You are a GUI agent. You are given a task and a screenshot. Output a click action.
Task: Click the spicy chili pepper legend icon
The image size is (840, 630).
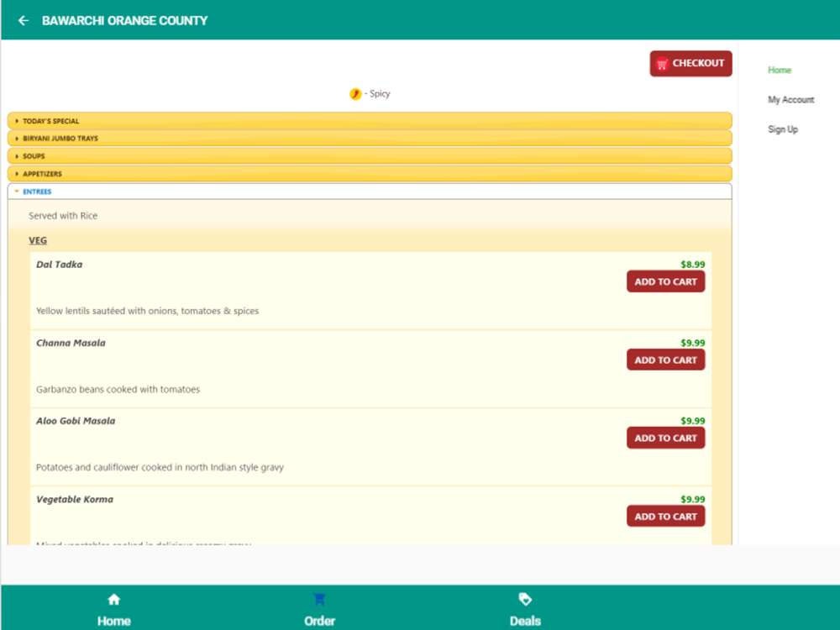[355, 94]
